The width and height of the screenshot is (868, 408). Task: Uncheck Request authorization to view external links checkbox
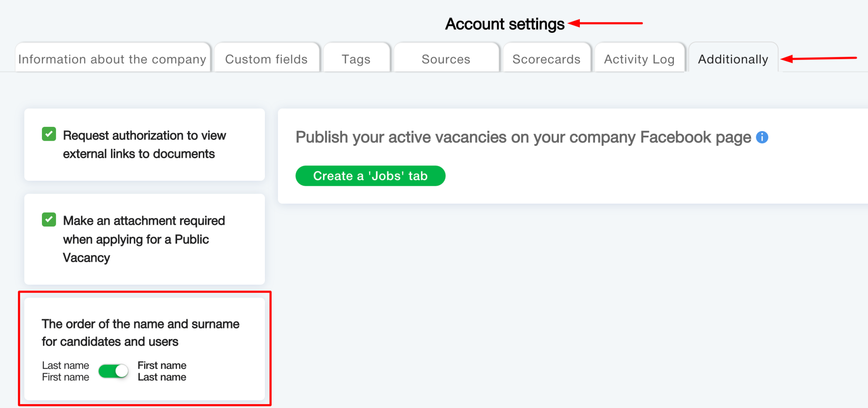[x=49, y=134]
